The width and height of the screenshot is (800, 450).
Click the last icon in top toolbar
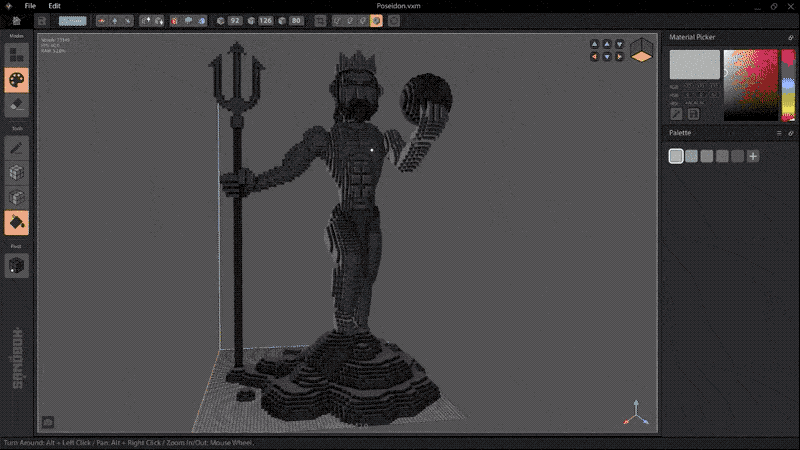click(x=394, y=21)
